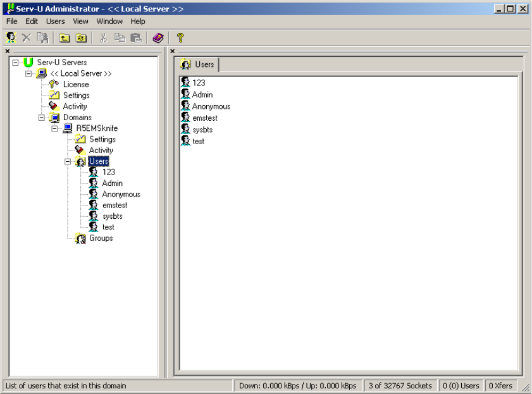532x394 pixels.
Task: Select the Users tab in right pane
Action: click(197, 65)
